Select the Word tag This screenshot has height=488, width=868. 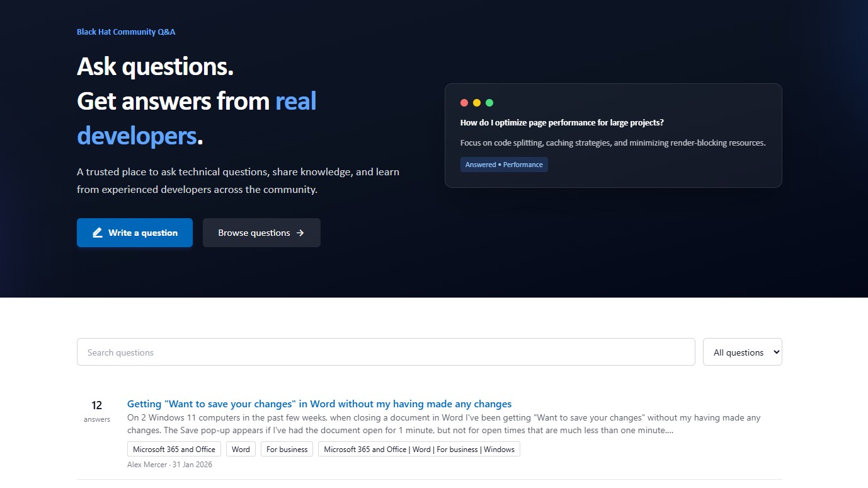pos(241,449)
